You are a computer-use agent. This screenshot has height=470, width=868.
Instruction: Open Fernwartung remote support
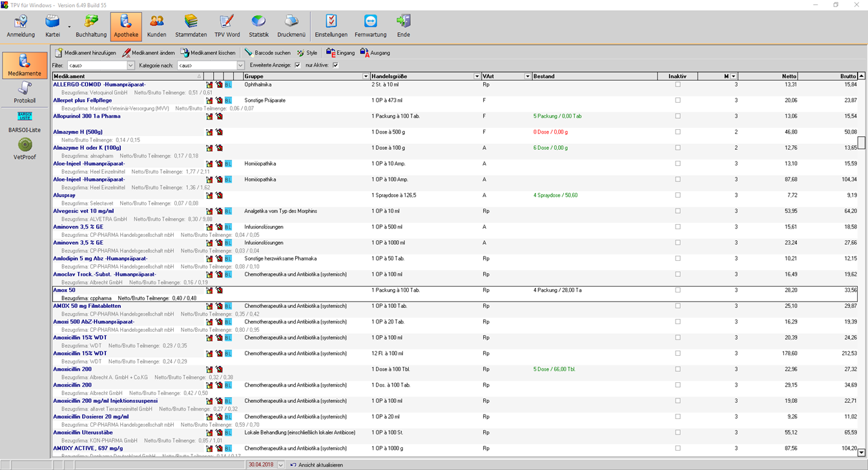(371, 26)
